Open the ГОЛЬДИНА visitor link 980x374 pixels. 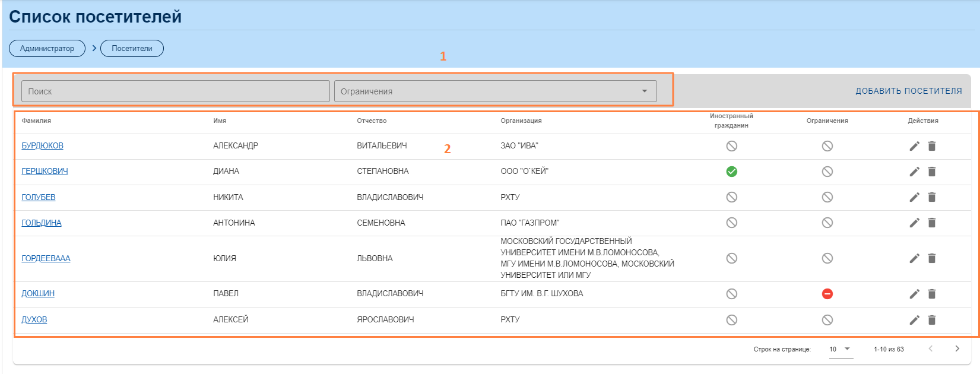coord(42,223)
